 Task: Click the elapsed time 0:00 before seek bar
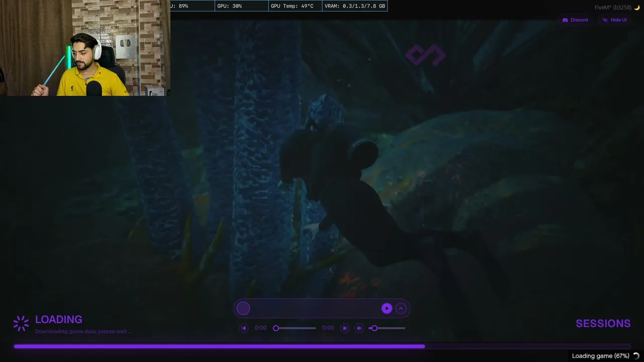(x=261, y=328)
